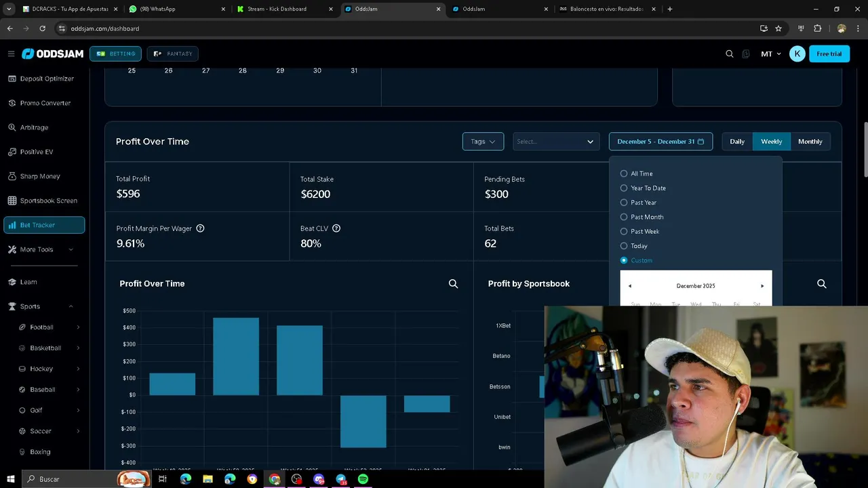Open the search magnifier in top navigation
Image resolution: width=868 pixels, height=488 pixels.
(x=730, y=54)
